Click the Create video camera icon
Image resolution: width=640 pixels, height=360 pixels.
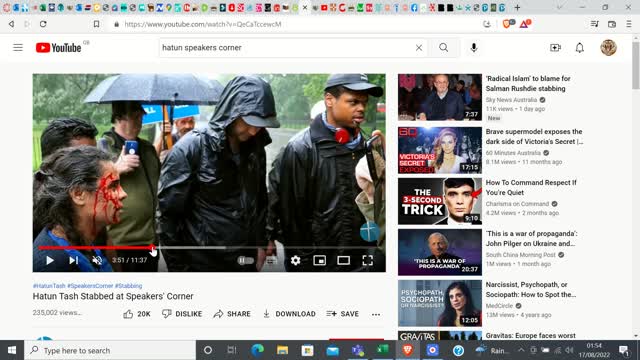click(555, 47)
